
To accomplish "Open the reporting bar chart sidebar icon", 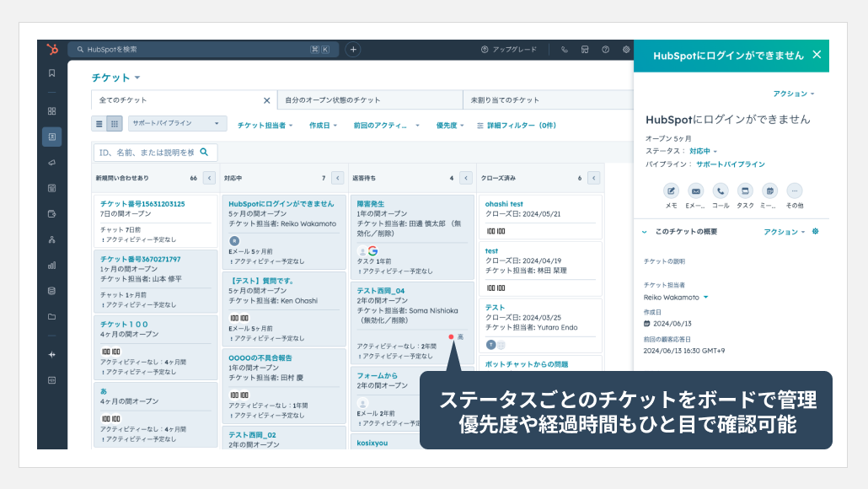I will click(52, 266).
